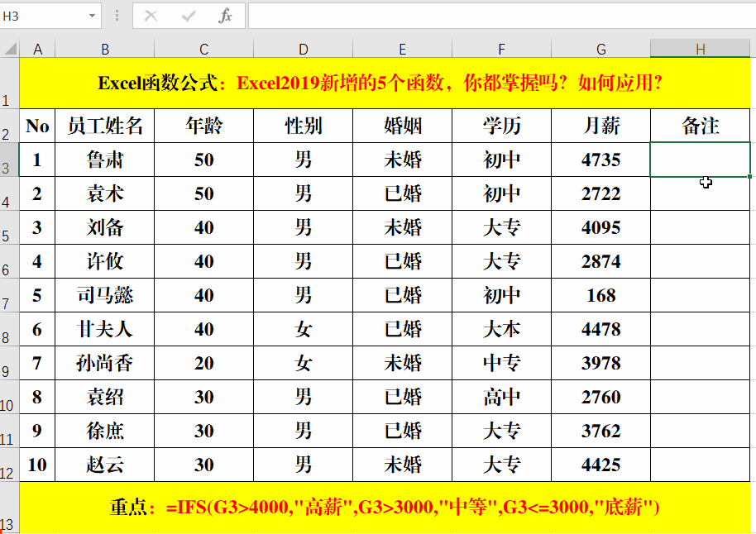The image size is (756, 534).
Task: Expand the Name Box dropdown arrow
Action: (x=92, y=16)
